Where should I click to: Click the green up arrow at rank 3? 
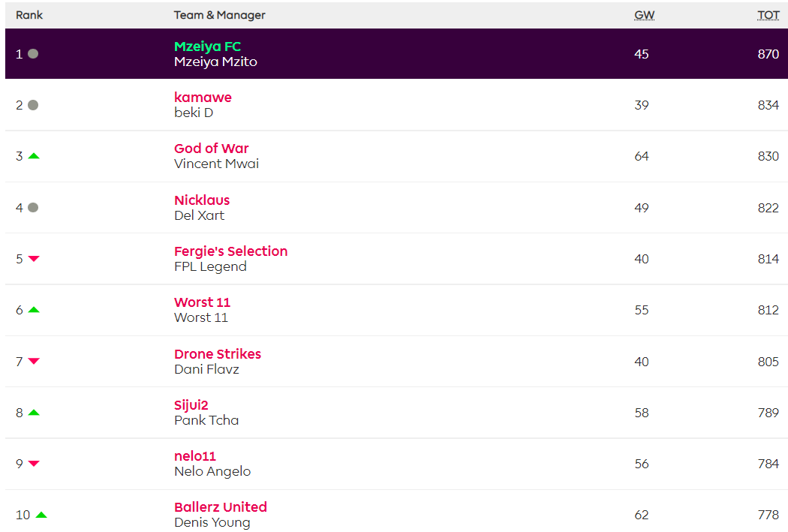pos(33,156)
